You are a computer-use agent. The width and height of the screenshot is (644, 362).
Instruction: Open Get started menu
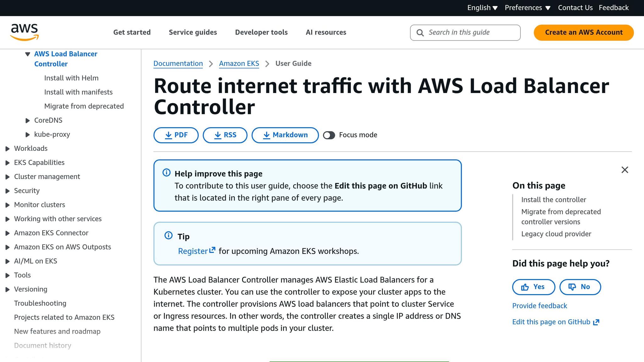[132, 32]
